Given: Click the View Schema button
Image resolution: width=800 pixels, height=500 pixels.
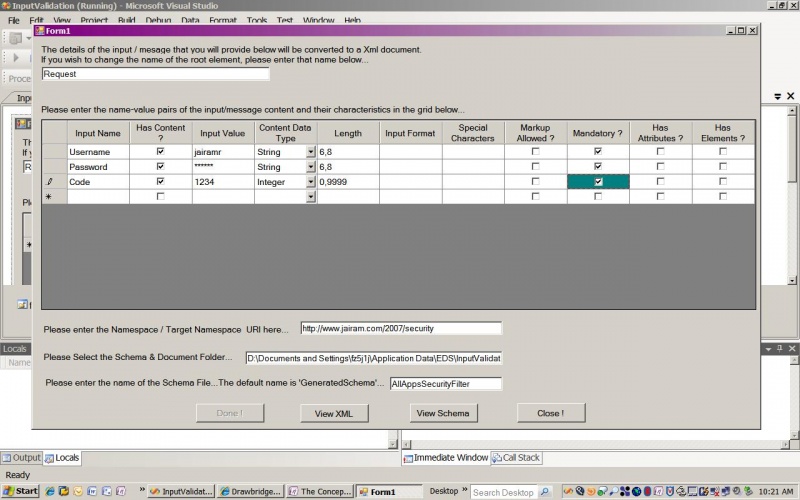Looking at the screenshot, I should pyautogui.click(x=443, y=413).
